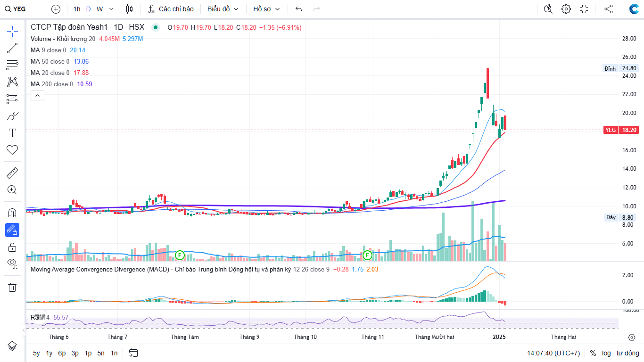Screen dimensions: 644x362
Task: Expand the Biểu đồ dropdown
Action: coord(223,9)
